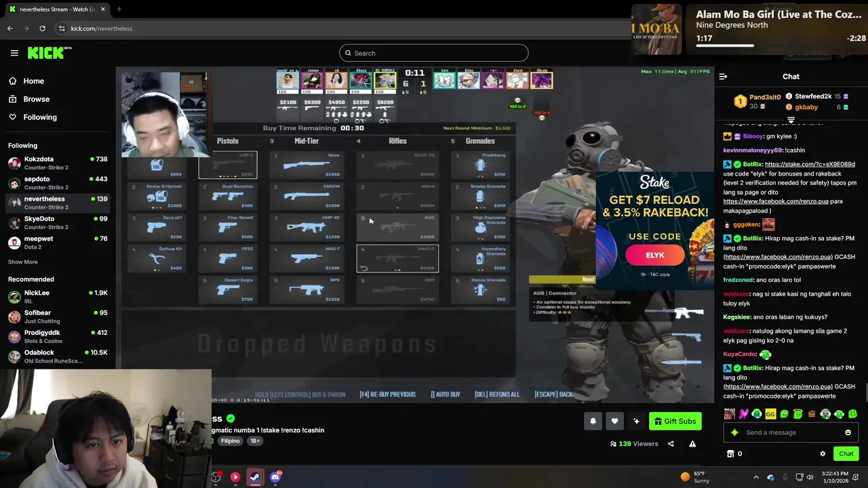Close the nevertheless Stream tab
This screenshot has height=488, width=868.
coord(103,9)
